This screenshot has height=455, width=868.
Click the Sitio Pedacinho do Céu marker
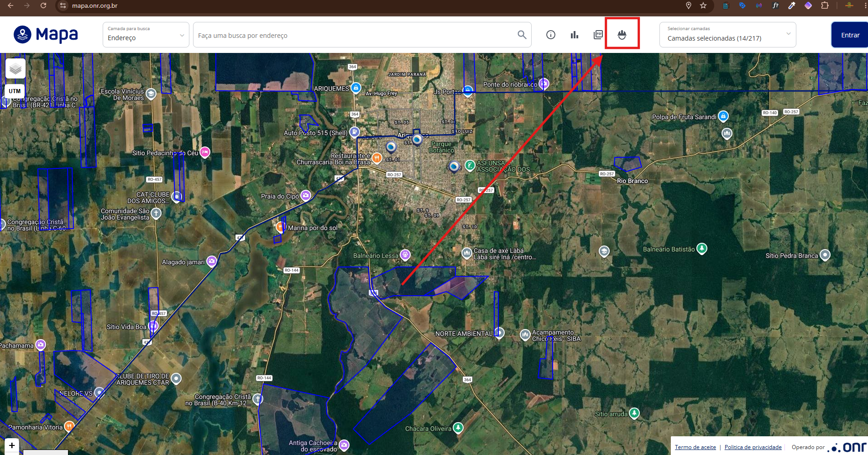coord(205,152)
